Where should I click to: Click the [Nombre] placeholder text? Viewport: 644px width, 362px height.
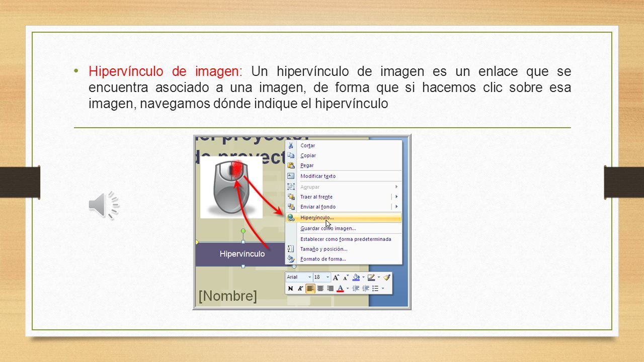(228, 296)
